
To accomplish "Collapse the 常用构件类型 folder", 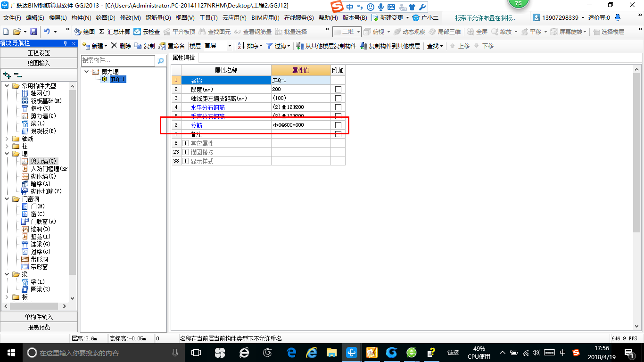I will click(7, 86).
